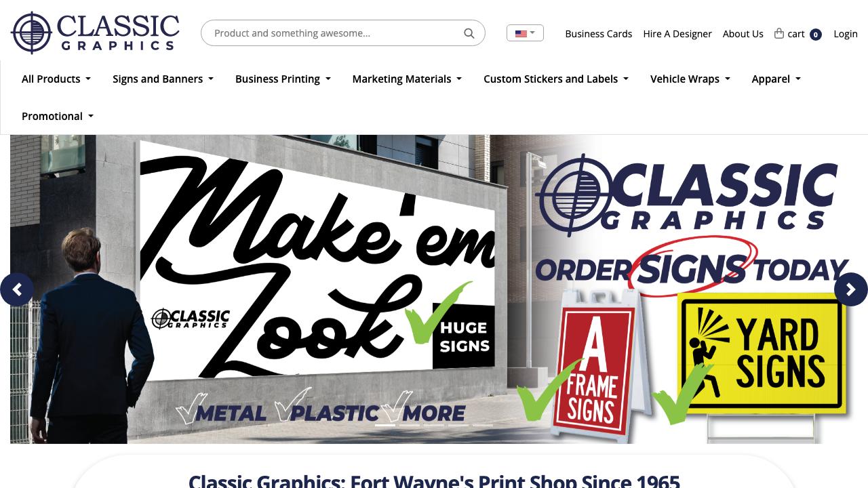The image size is (868, 488).
Task: Expand the All Products dropdown
Action: tap(56, 79)
